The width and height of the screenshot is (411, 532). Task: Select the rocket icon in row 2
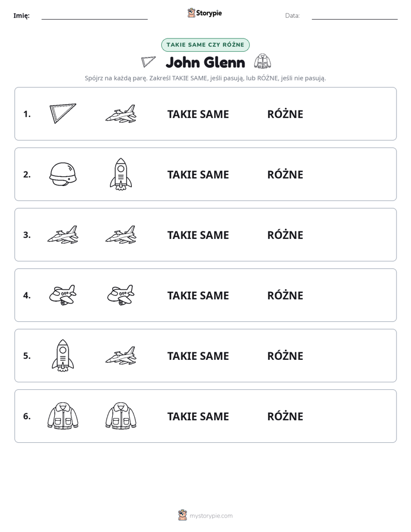pos(121,174)
